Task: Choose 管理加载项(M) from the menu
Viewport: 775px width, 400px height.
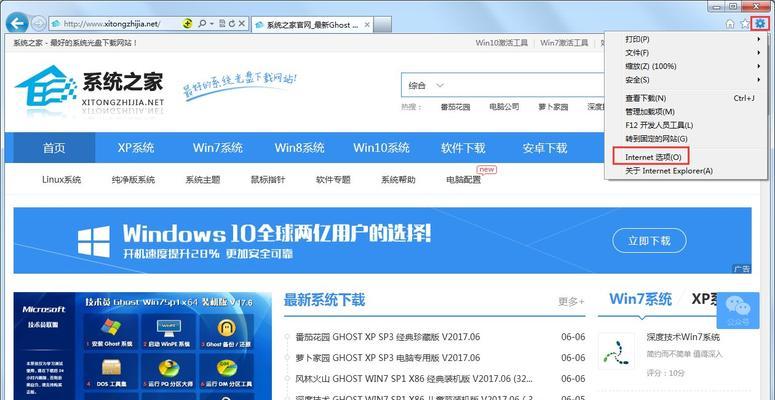Action: pos(686,112)
